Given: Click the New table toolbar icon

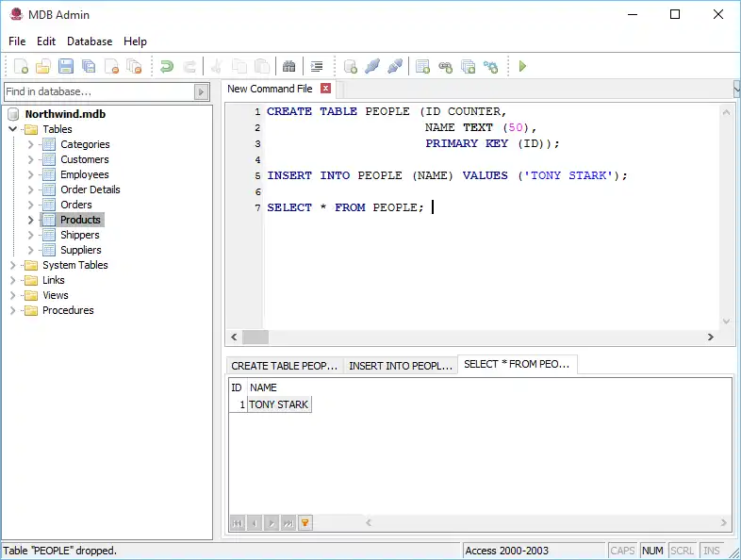Looking at the screenshot, I should pyautogui.click(x=423, y=66).
